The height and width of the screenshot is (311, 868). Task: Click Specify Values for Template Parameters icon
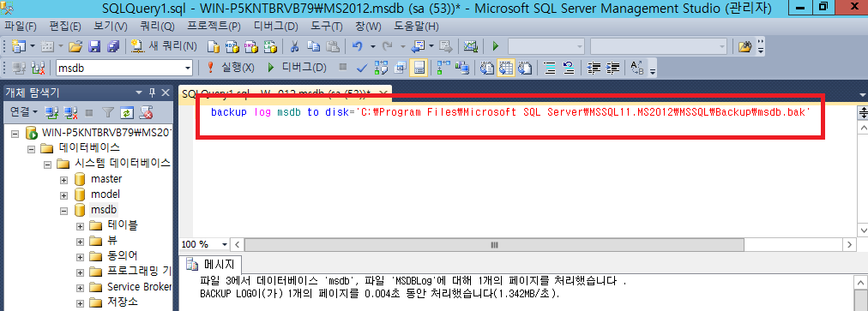point(637,68)
